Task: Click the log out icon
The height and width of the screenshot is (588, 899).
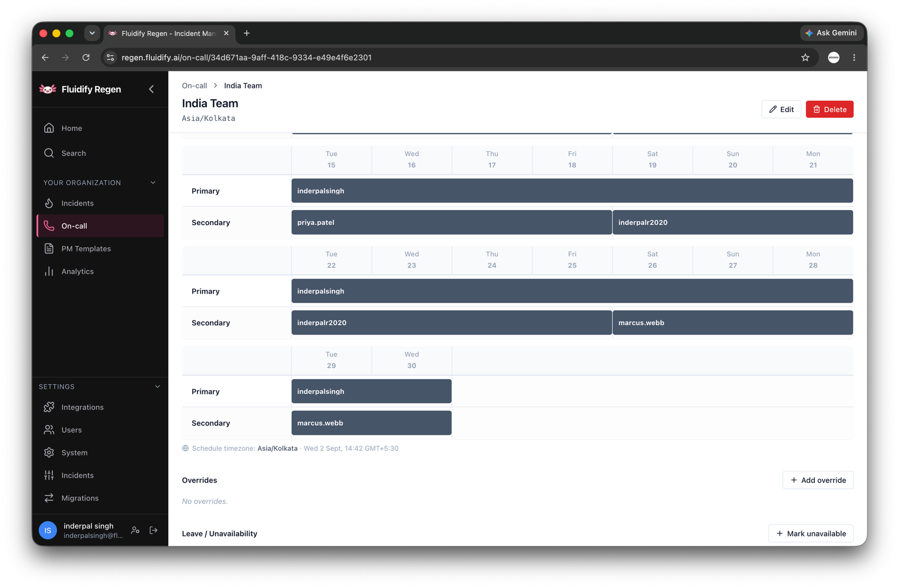Action: tap(153, 530)
